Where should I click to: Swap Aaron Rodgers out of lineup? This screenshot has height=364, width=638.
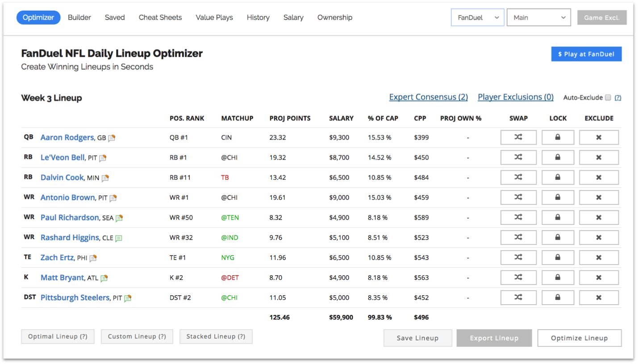point(518,137)
